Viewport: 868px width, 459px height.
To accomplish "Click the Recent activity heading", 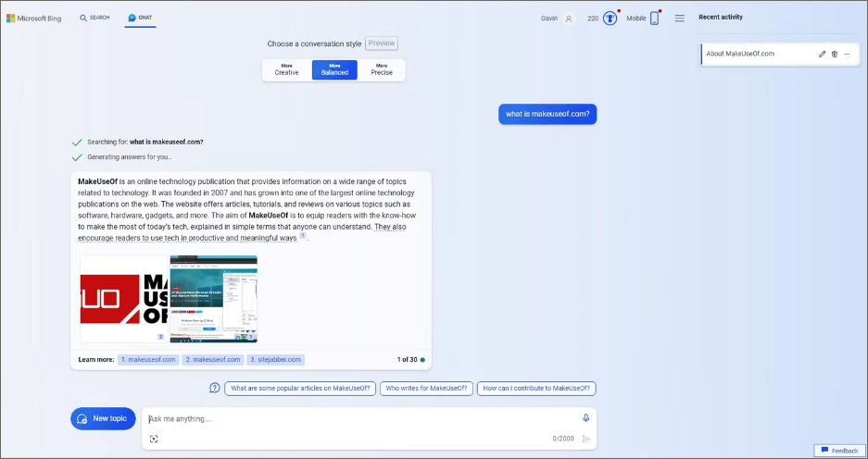I will (x=720, y=18).
